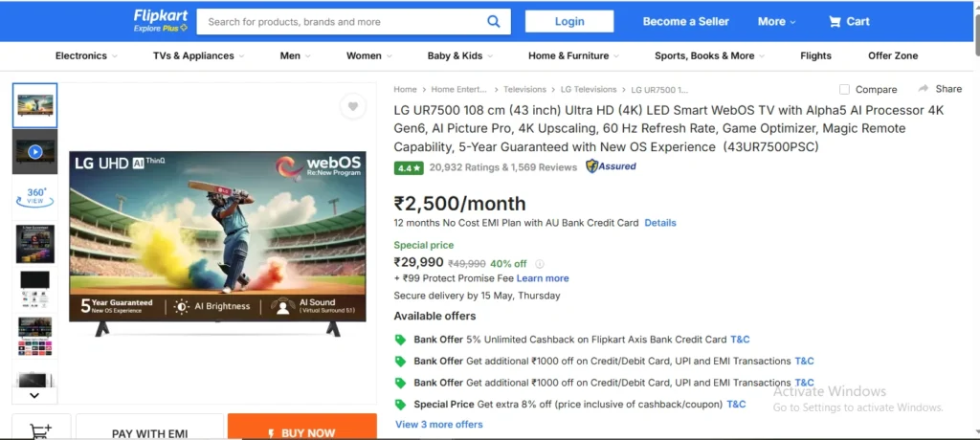The width and height of the screenshot is (980, 440).
Task: Click the main LG TV product image
Action: point(217,244)
